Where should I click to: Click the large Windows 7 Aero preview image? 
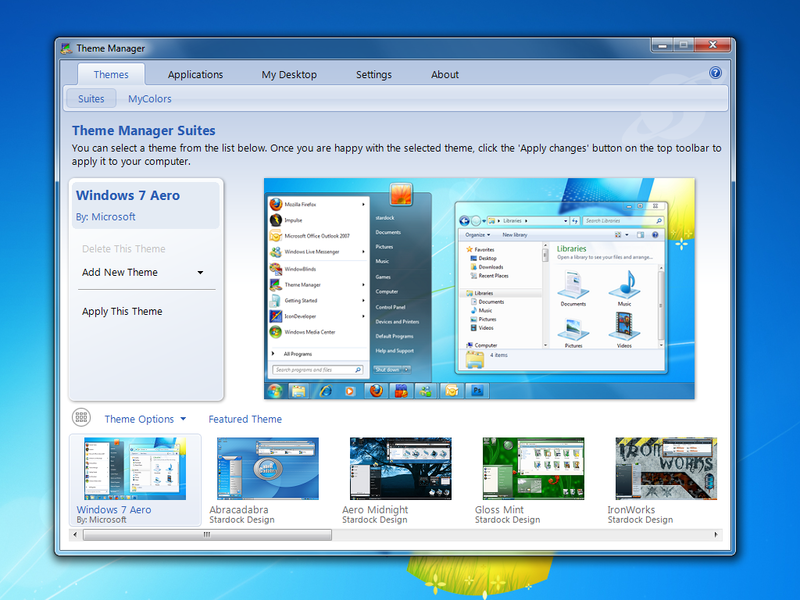[479, 288]
